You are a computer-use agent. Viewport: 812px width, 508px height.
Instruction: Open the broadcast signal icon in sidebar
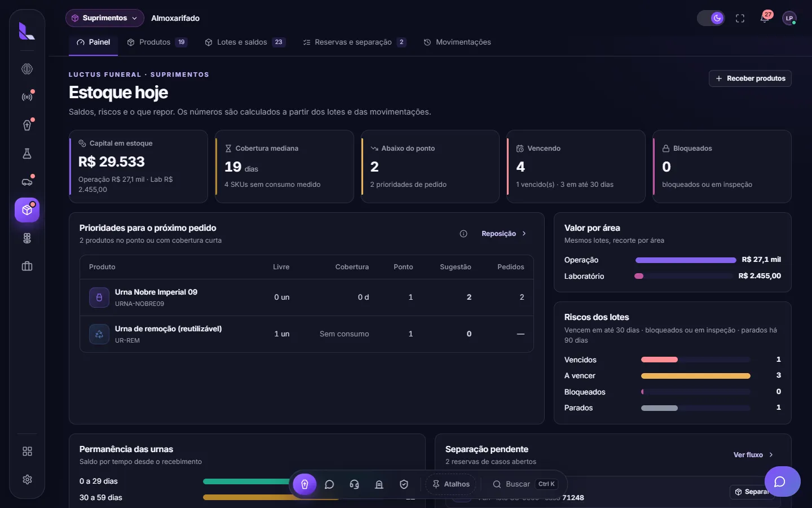tap(27, 97)
